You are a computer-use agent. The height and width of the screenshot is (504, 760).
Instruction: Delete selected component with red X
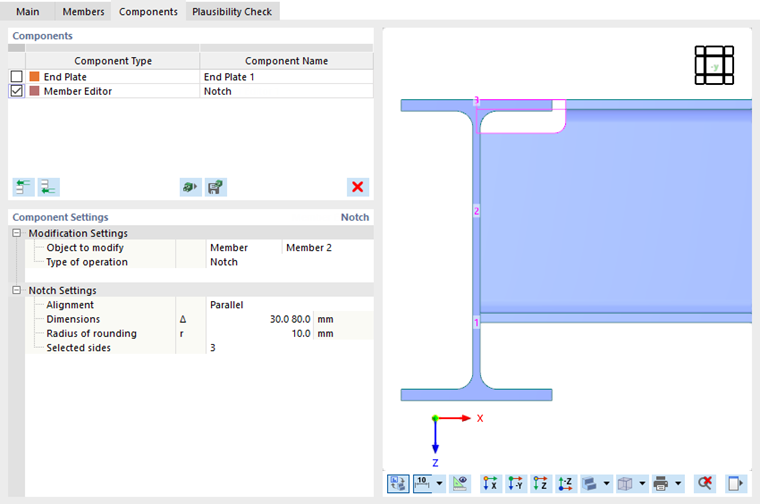pyautogui.click(x=358, y=187)
